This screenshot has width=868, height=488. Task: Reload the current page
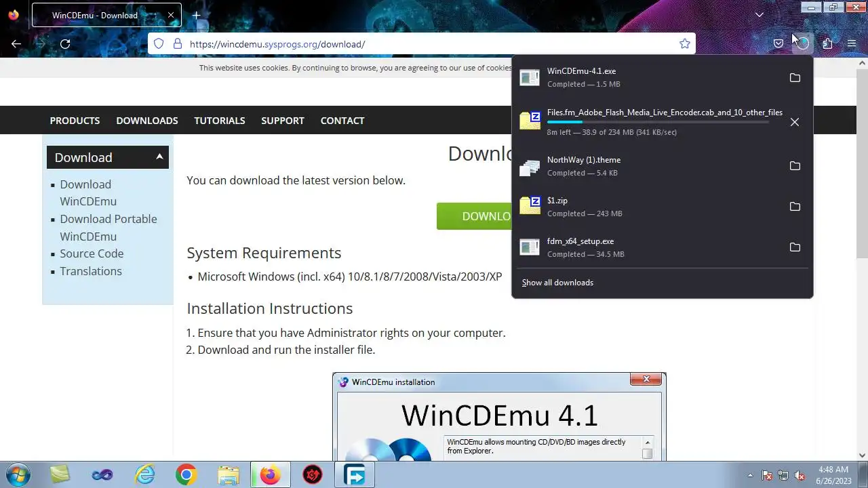65,44
